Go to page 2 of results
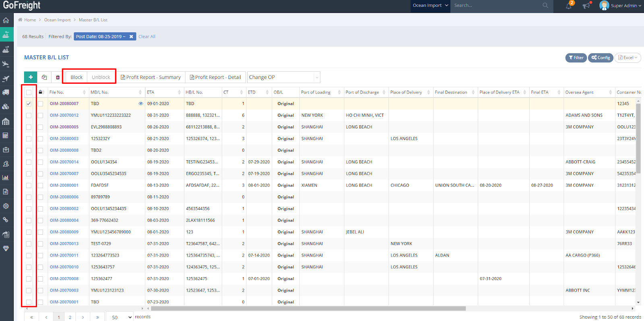The image size is (644, 321). pos(70,317)
